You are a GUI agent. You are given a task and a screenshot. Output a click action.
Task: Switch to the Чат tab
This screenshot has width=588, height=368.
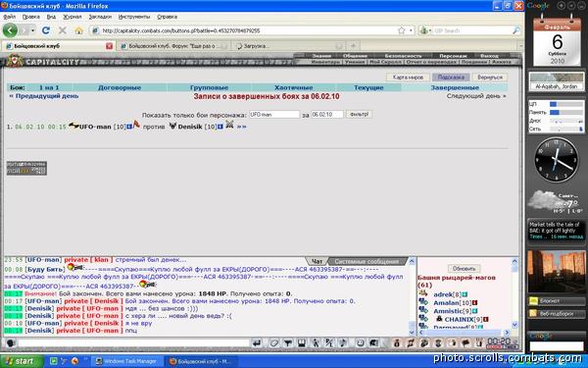point(317,261)
